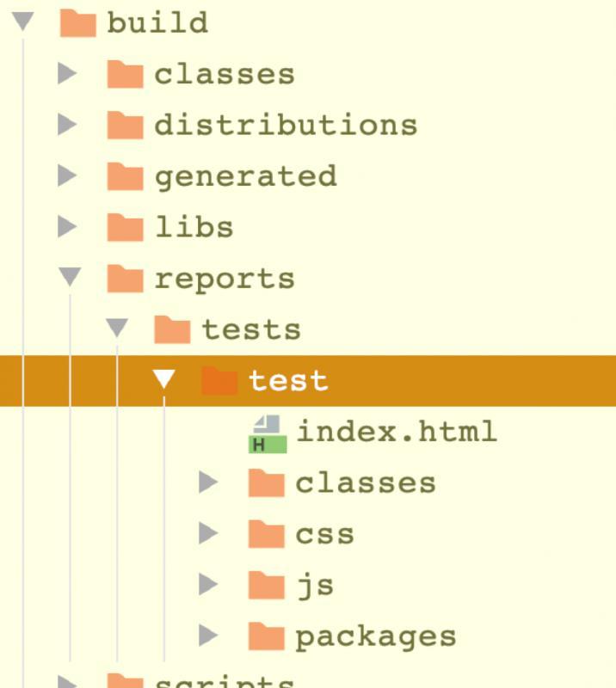Click the packages folder icon

coord(266,637)
